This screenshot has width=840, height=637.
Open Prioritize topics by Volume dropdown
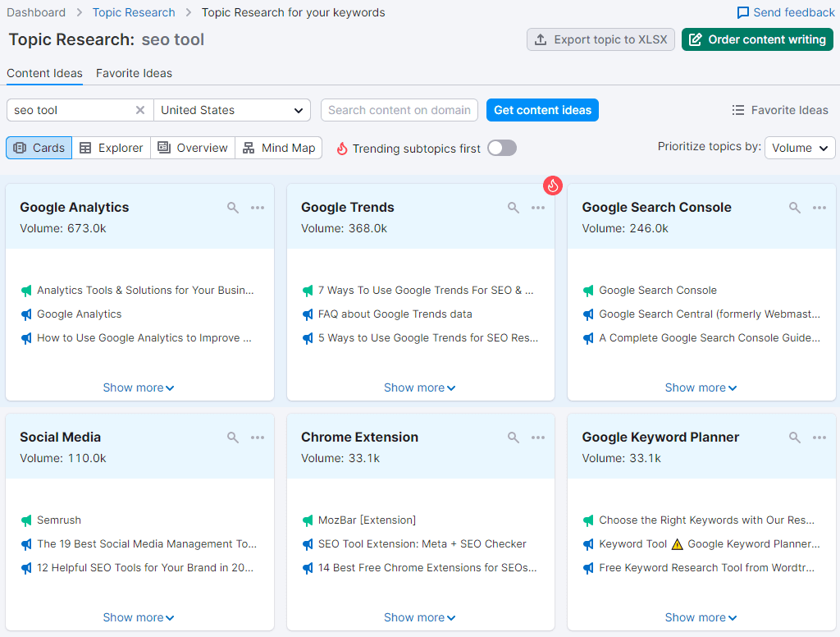[800, 148]
